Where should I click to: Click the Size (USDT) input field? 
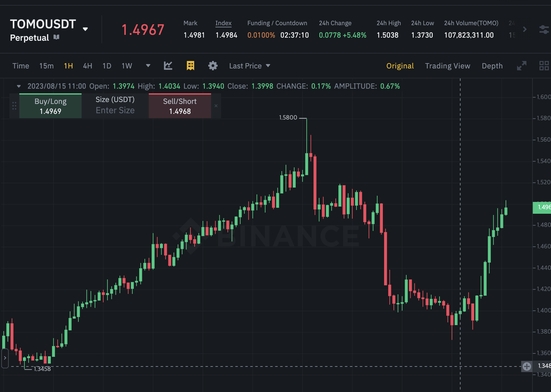point(115,110)
